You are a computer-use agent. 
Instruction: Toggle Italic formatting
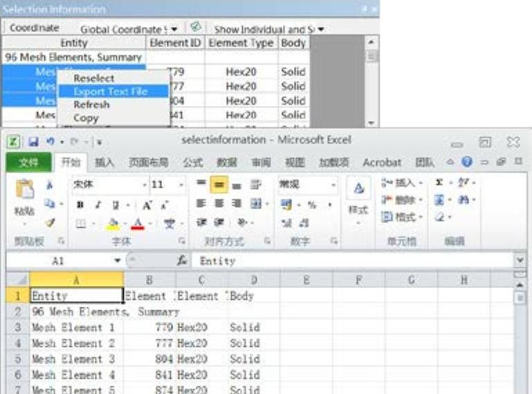(98, 204)
